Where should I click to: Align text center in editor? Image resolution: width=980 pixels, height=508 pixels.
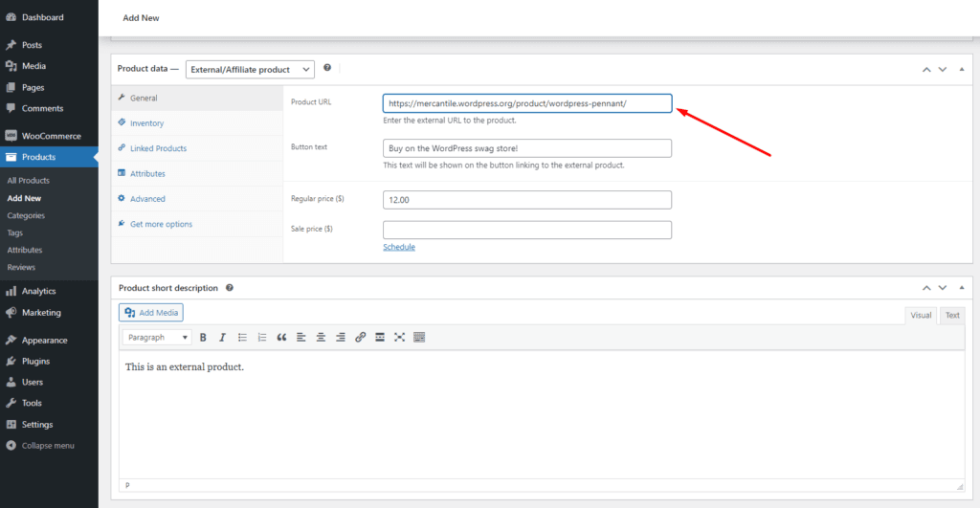321,338
